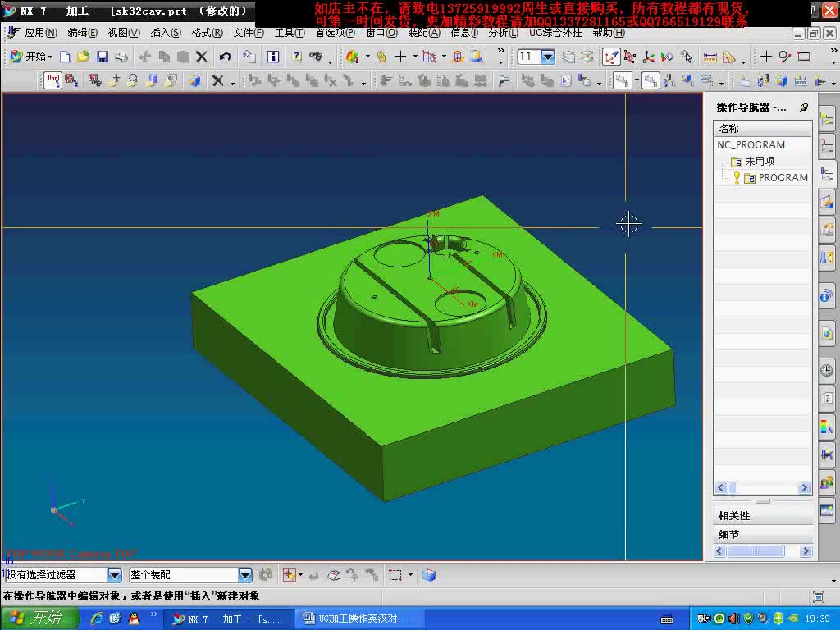
Task: Undo the last action
Action: [x=225, y=57]
